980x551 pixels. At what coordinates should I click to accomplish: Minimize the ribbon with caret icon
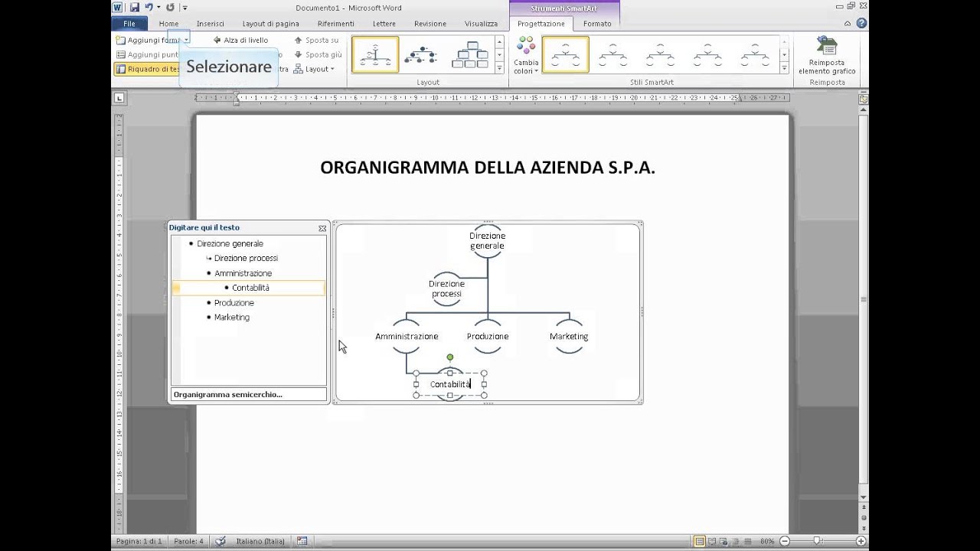click(848, 24)
